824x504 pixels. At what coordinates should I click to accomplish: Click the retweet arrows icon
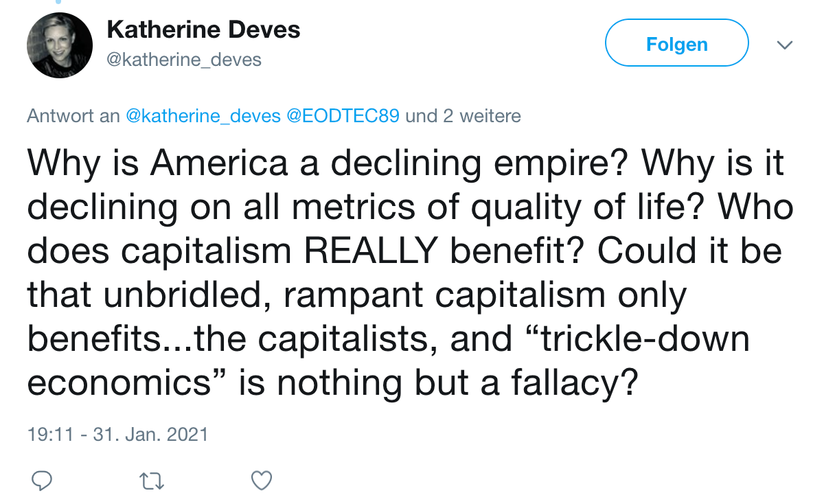[152, 481]
